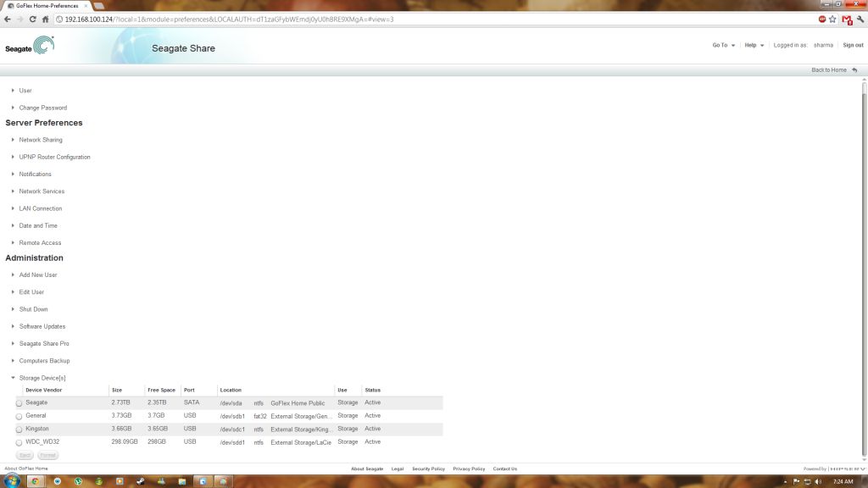The width and height of the screenshot is (868, 488).
Task: Open the Help dropdown menu
Action: (x=754, y=46)
